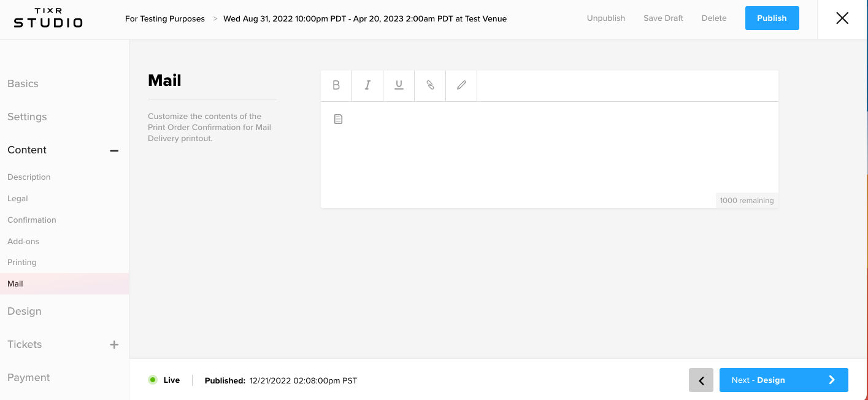The height and width of the screenshot is (400, 868).
Task: Click the For Testing Purposes breadcrumb
Action: [165, 18]
